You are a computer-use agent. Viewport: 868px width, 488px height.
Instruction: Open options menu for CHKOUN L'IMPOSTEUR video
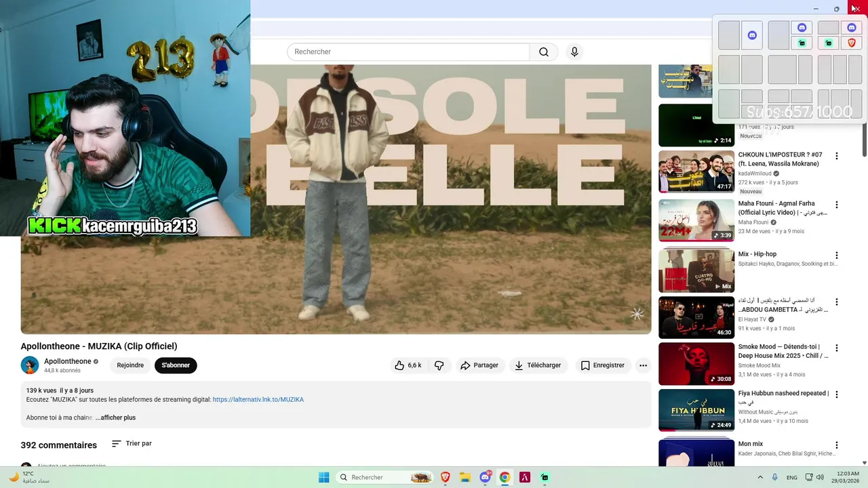[837, 156]
